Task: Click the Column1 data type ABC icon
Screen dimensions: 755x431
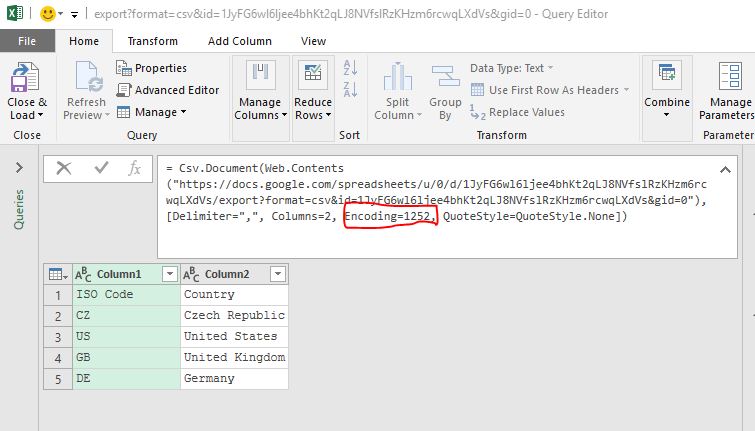Action: [x=83, y=274]
